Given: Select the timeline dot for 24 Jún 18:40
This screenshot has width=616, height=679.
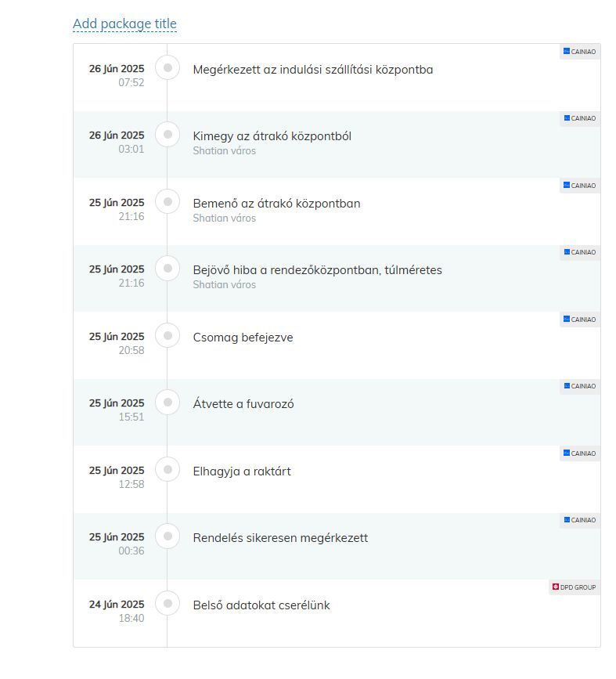Looking at the screenshot, I should (x=168, y=603).
